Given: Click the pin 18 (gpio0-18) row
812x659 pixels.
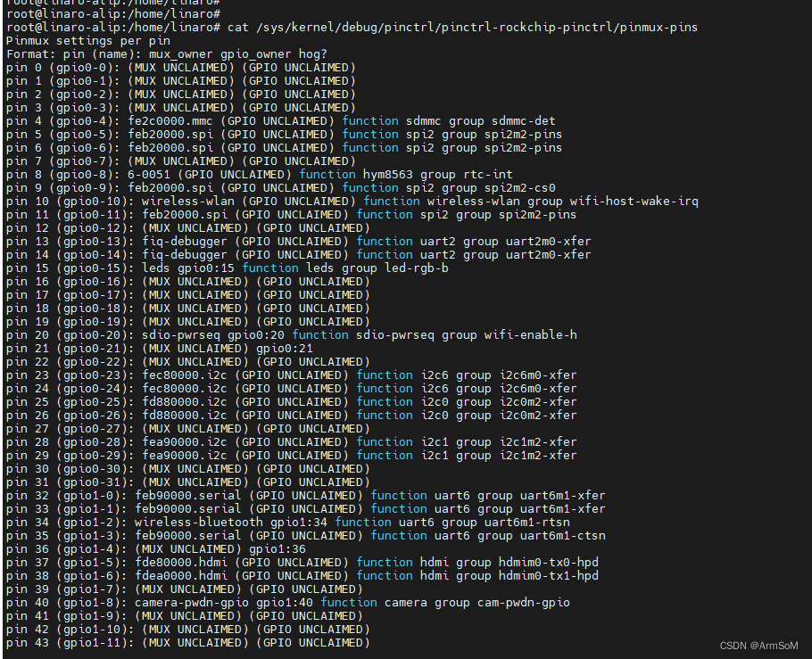Looking at the screenshot, I should (x=188, y=309).
